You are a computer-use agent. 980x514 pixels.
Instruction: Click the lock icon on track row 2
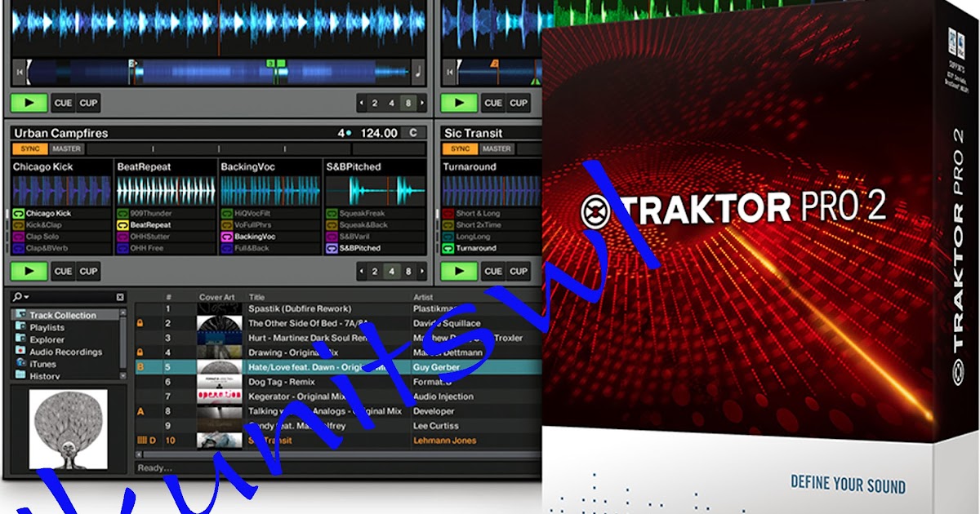pos(140,324)
